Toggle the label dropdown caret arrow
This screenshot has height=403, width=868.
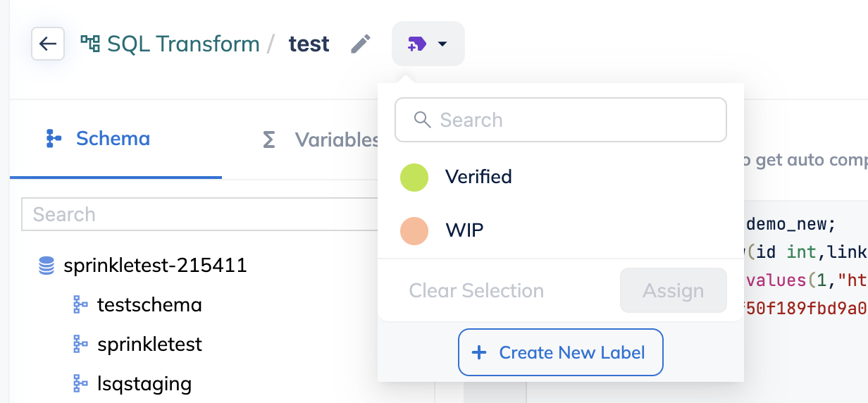(442, 44)
